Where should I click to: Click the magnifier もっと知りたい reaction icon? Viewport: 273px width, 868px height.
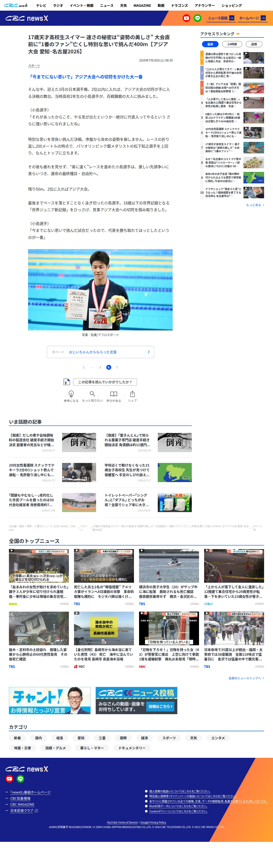(x=92, y=394)
